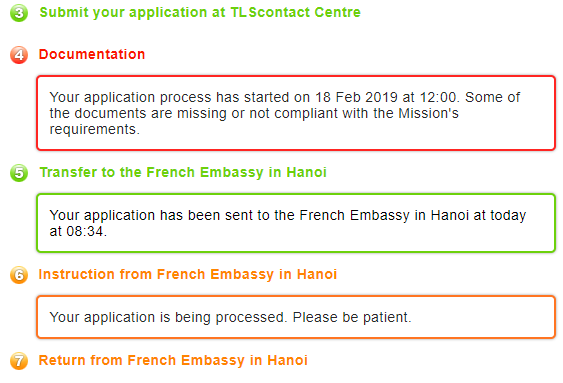Click the green step 3 number icon

pyautogui.click(x=19, y=13)
